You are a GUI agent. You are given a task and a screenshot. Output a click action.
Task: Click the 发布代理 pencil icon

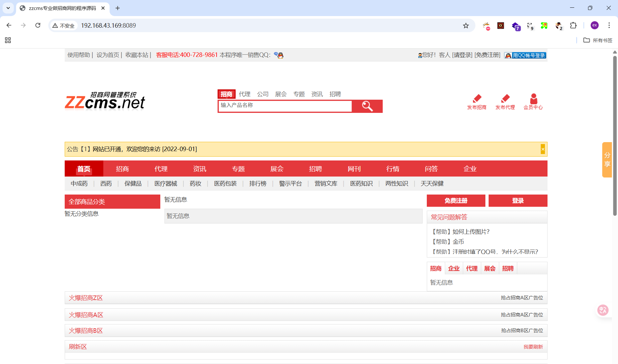click(505, 98)
